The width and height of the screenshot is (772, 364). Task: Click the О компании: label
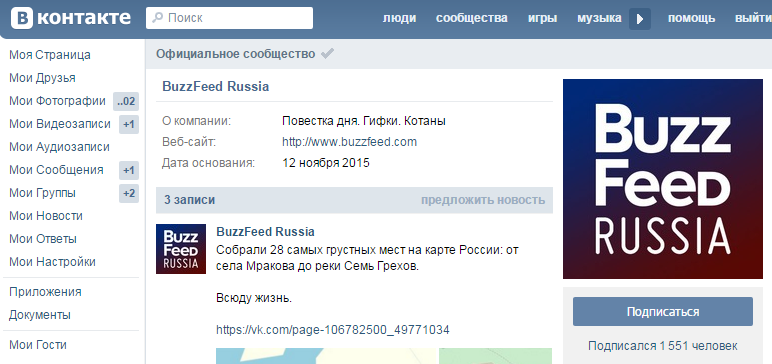click(x=196, y=121)
